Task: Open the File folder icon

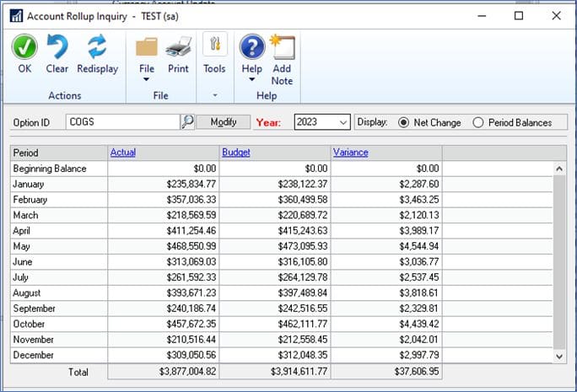Action: click(x=147, y=46)
